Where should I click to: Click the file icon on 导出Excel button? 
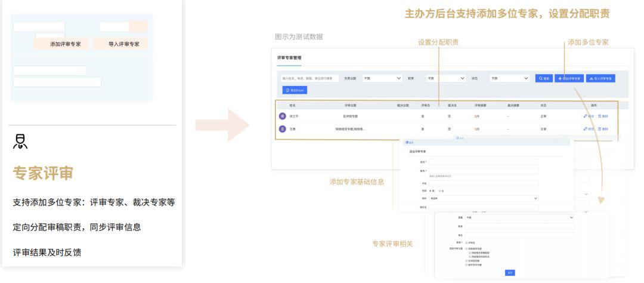pos(287,90)
